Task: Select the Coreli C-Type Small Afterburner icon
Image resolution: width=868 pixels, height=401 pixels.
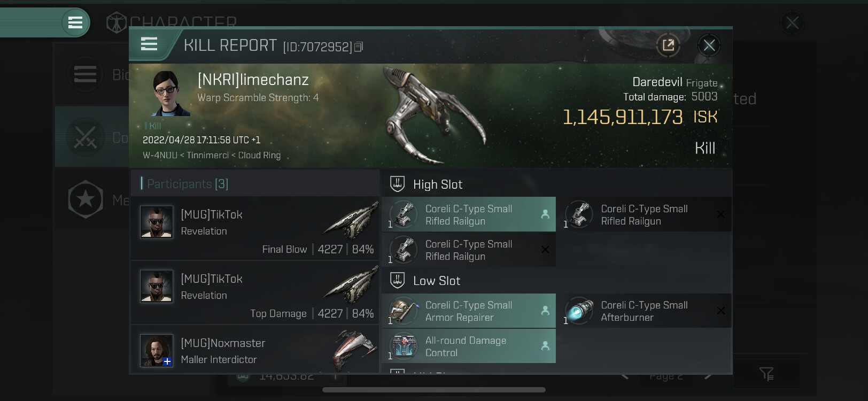Action: [579, 311]
